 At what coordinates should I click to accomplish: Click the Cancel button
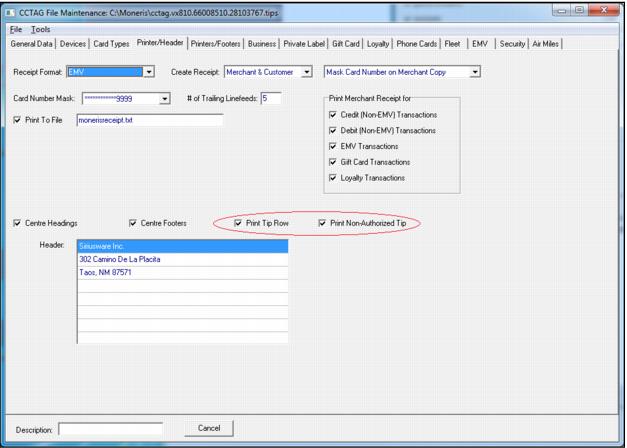coord(209,428)
